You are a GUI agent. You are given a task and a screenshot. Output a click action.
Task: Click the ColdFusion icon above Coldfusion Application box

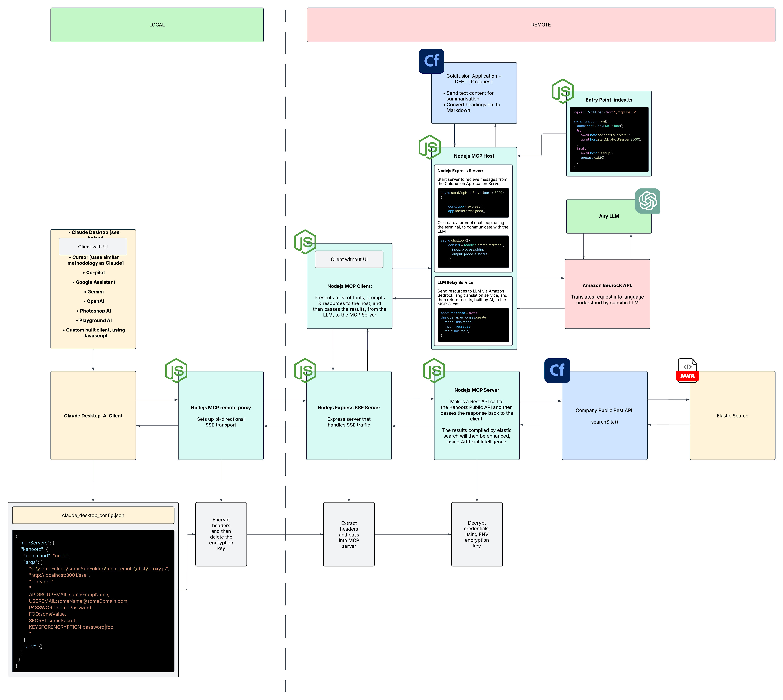(x=431, y=61)
